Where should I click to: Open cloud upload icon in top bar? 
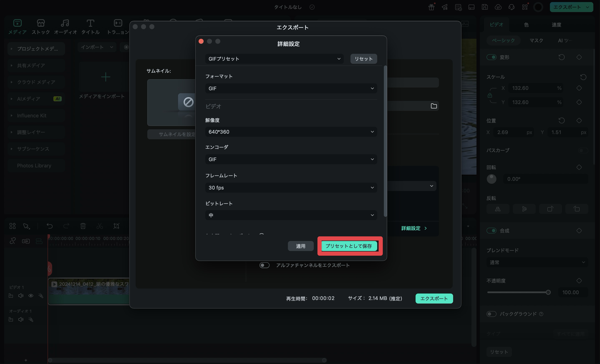498,7
